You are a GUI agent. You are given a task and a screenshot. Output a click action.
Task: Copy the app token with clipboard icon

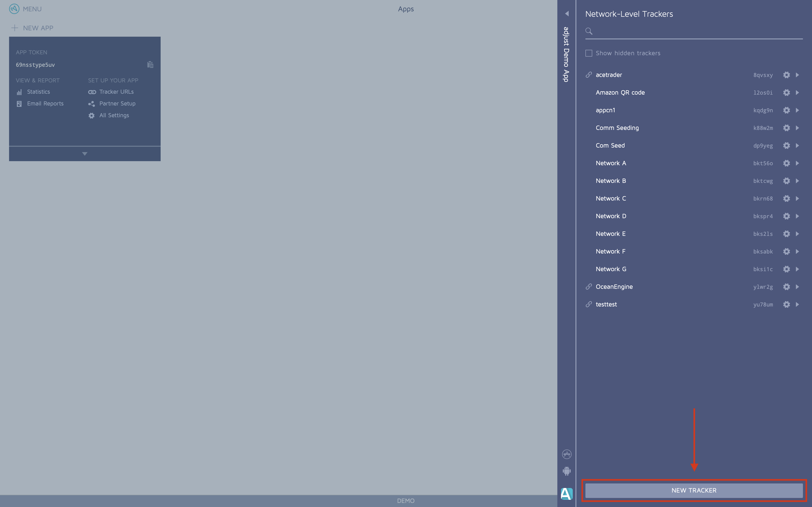tap(150, 65)
